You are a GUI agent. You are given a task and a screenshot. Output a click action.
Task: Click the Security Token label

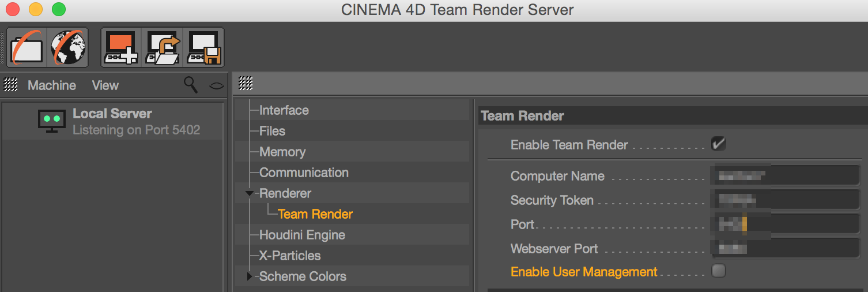[x=552, y=200]
